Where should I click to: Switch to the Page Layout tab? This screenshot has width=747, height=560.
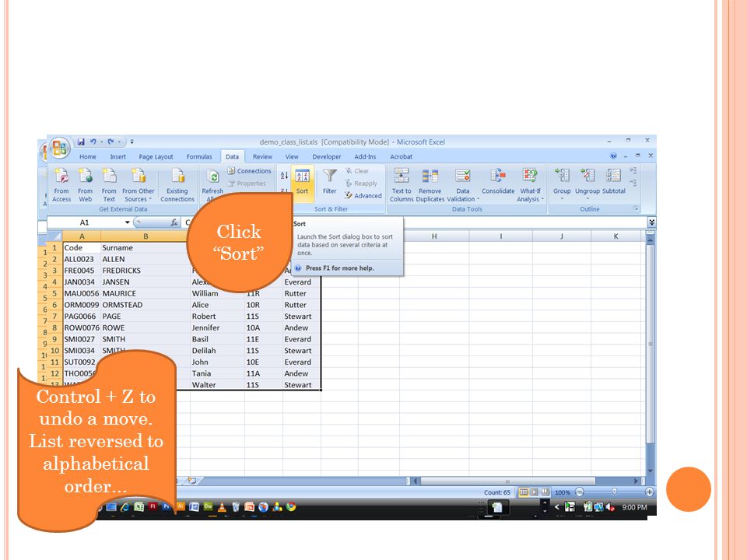(x=156, y=156)
